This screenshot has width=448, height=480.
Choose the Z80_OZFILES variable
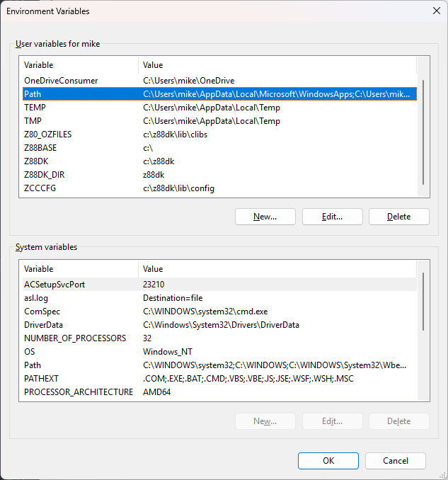point(47,135)
